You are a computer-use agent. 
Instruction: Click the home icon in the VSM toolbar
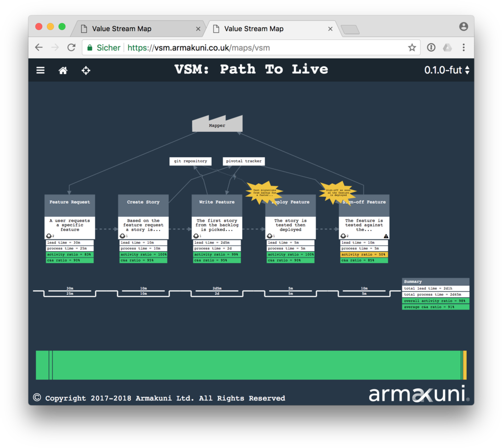pyautogui.click(x=63, y=70)
